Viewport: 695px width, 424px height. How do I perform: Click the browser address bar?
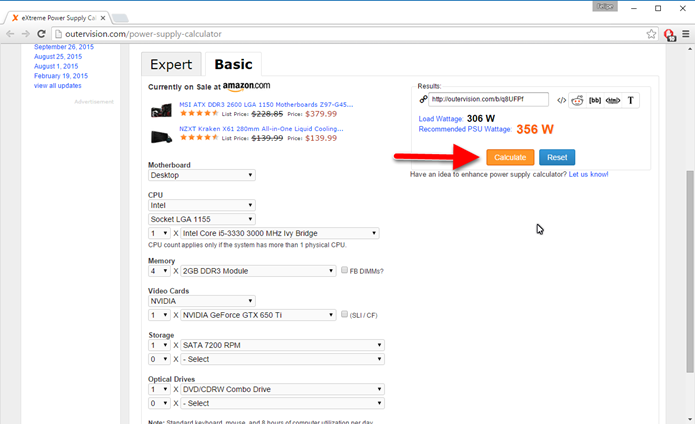355,34
